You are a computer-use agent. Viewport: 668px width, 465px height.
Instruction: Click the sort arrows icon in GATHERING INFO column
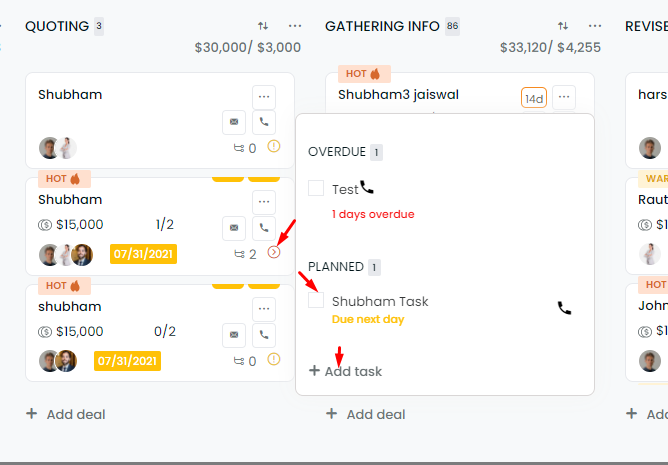tap(563, 26)
